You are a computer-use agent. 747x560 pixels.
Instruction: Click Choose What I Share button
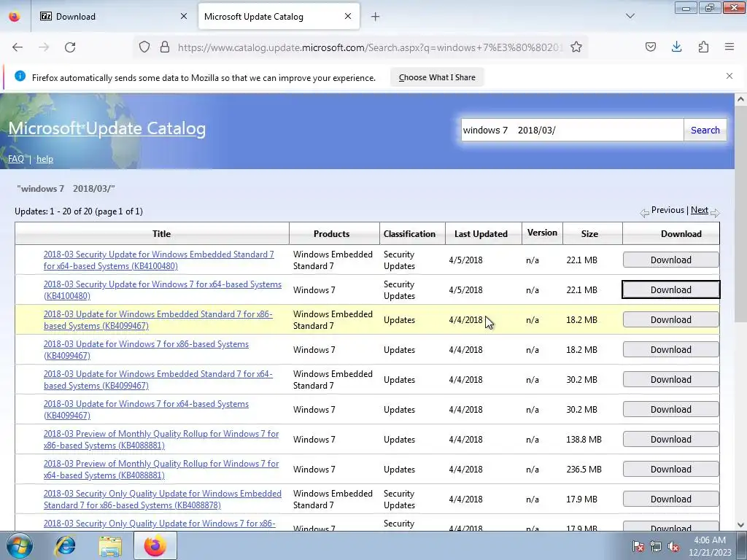tap(437, 77)
